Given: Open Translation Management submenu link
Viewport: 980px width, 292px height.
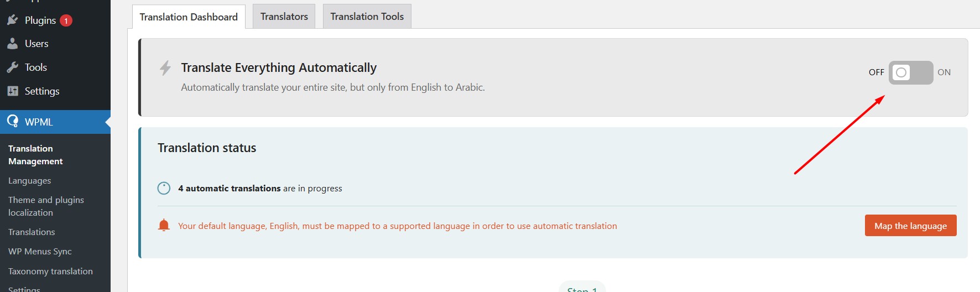Looking at the screenshot, I should point(35,155).
